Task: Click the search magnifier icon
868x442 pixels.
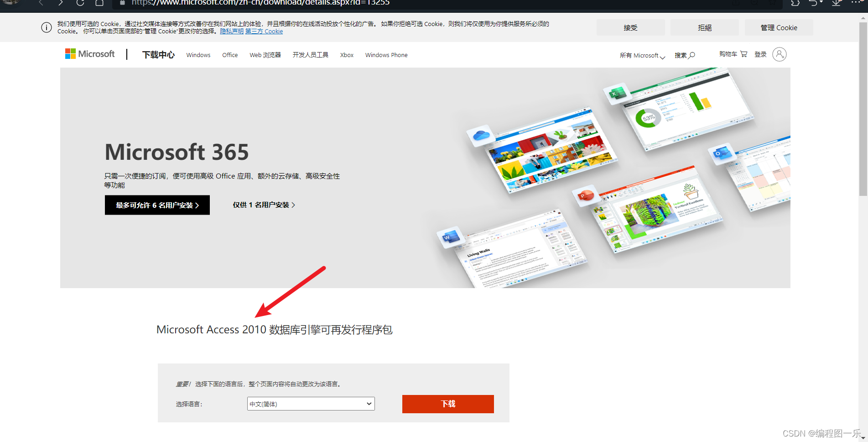Action: [692, 55]
